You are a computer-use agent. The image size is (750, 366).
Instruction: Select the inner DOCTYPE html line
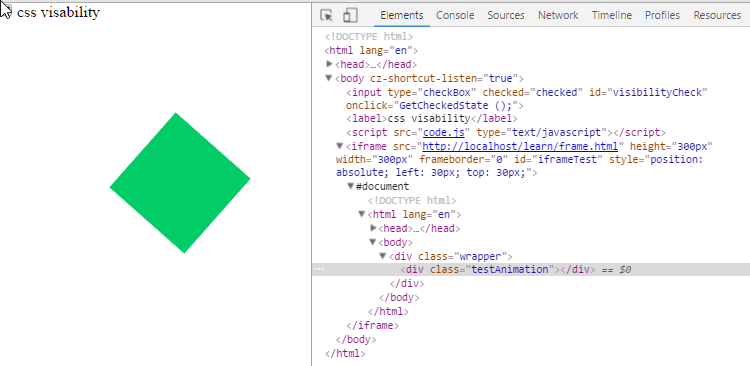tap(412, 200)
